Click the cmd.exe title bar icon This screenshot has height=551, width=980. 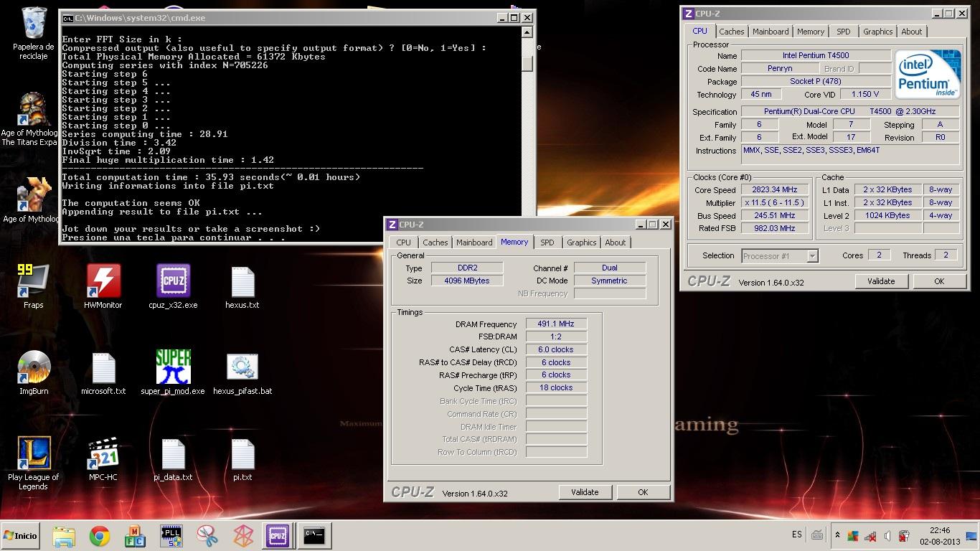[x=67, y=18]
